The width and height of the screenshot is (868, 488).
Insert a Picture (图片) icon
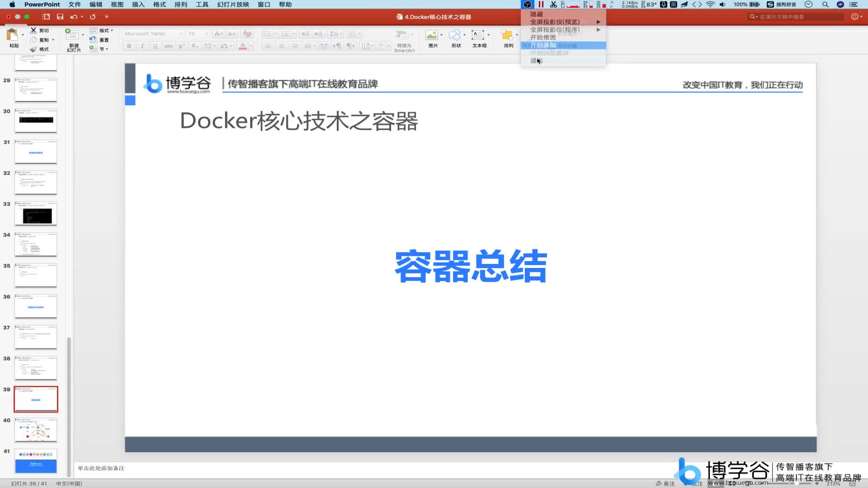[432, 35]
